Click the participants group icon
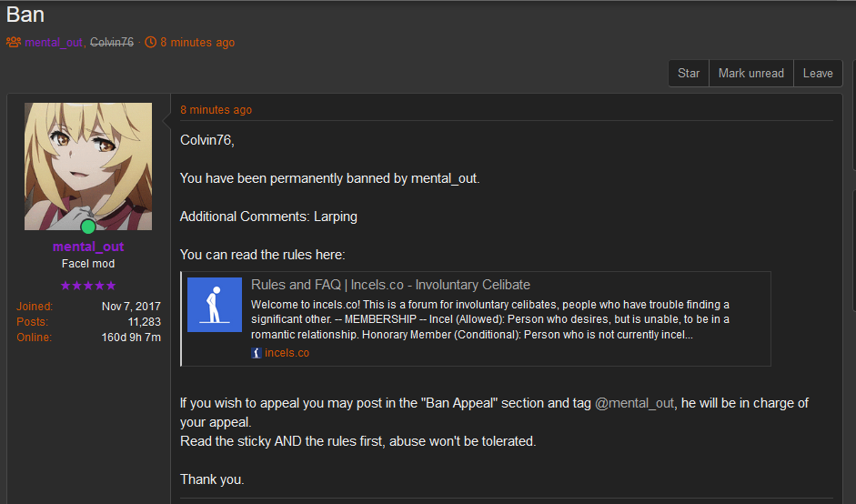Image resolution: width=856 pixels, height=504 pixels. 13,42
